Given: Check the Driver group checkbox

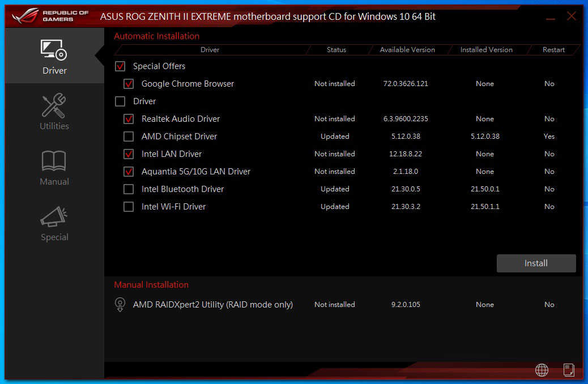Looking at the screenshot, I should [x=120, y=101].
